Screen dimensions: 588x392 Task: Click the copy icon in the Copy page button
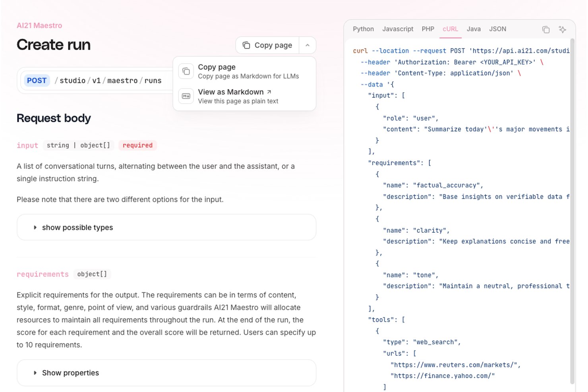(246, 45)
